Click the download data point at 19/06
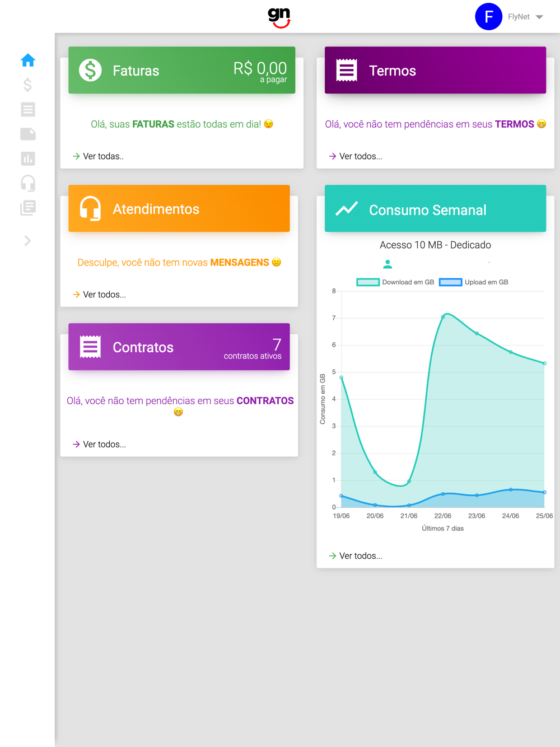This screenshot has width=560, height=747. (341, 377)
